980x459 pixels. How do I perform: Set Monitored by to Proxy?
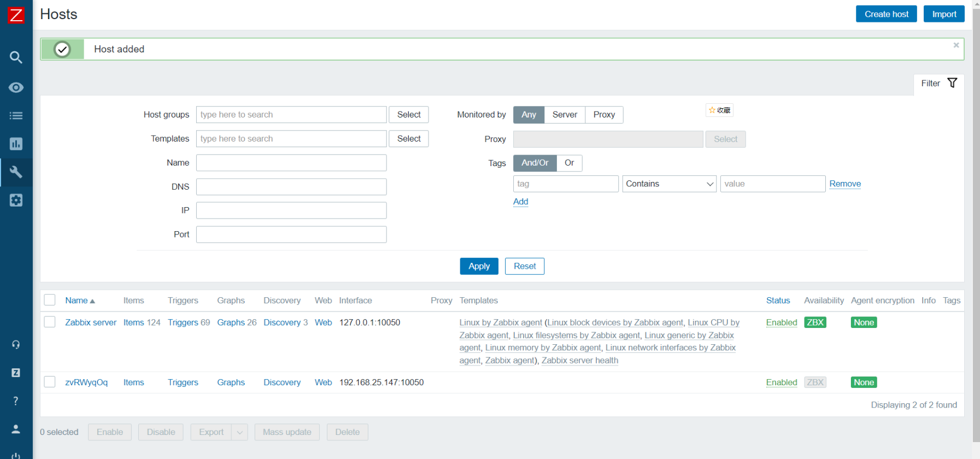[604, 115]
